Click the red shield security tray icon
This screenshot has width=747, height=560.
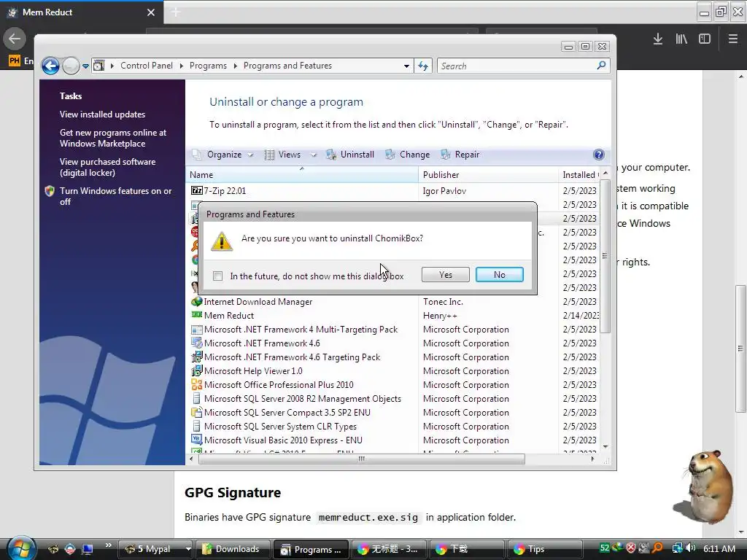pos(631,548)
